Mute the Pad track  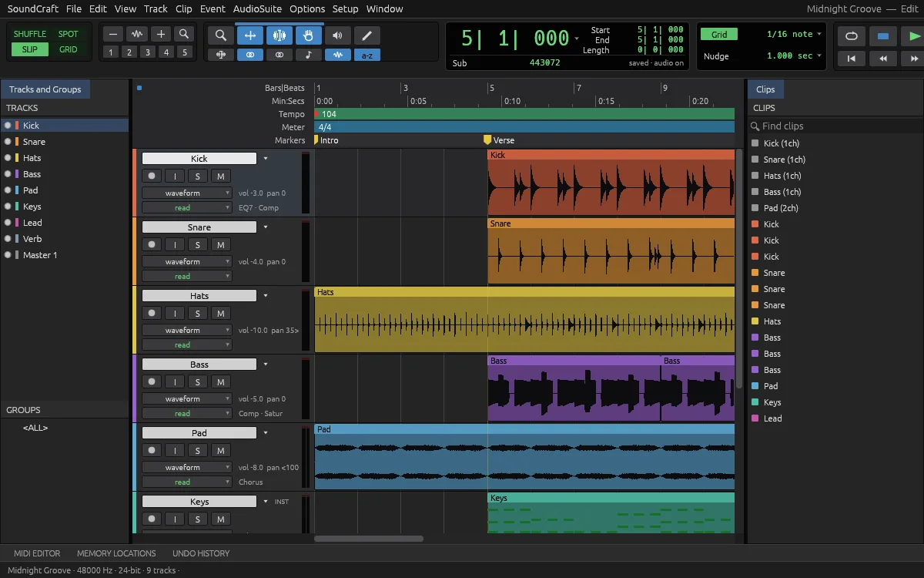tap(221, 451)
